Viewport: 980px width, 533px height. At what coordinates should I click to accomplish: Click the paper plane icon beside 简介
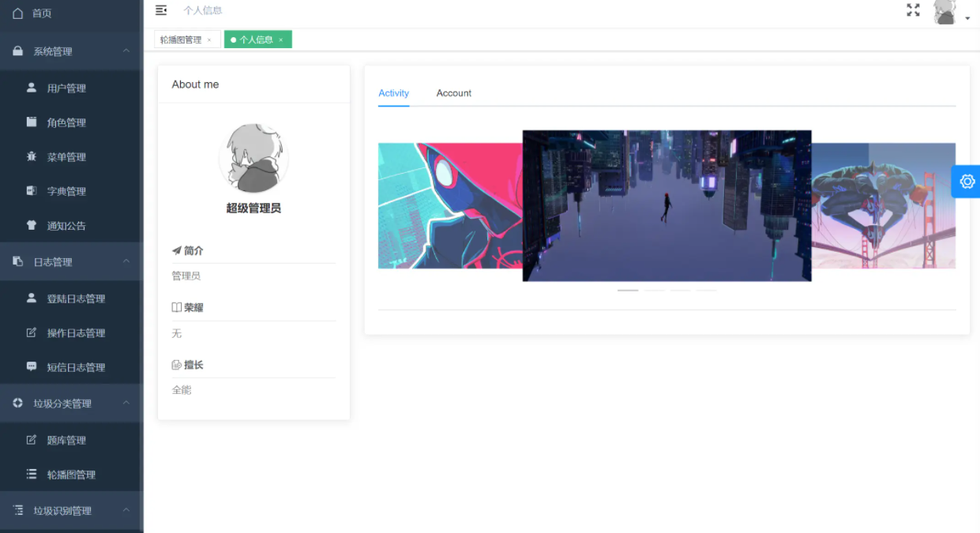pyautogui.click(x=176, y=250)
